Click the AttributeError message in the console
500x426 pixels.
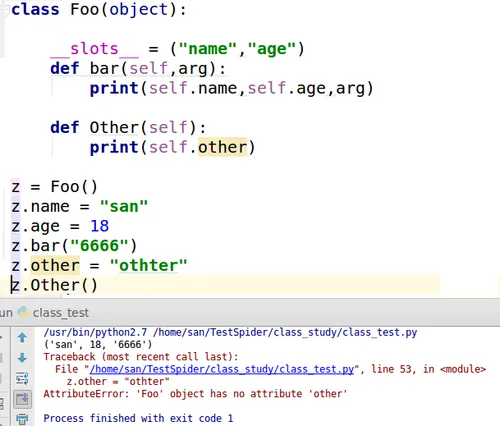tap(195, 394)
